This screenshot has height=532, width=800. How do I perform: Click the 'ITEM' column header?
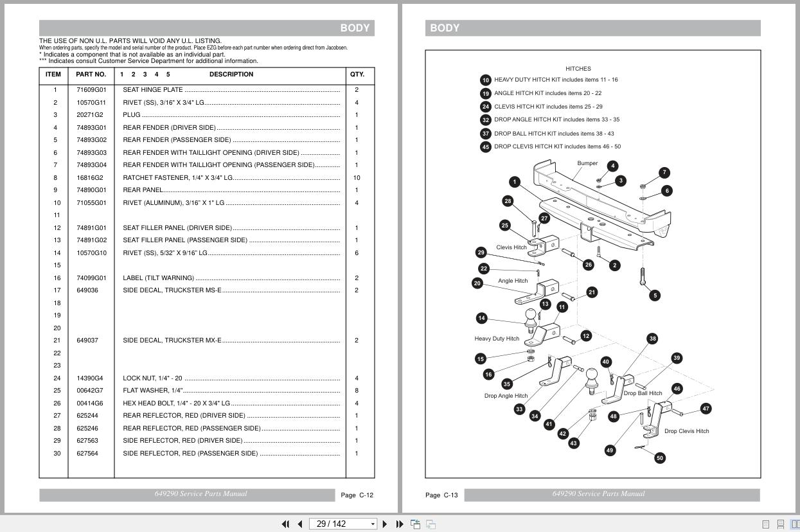point(53,75)
